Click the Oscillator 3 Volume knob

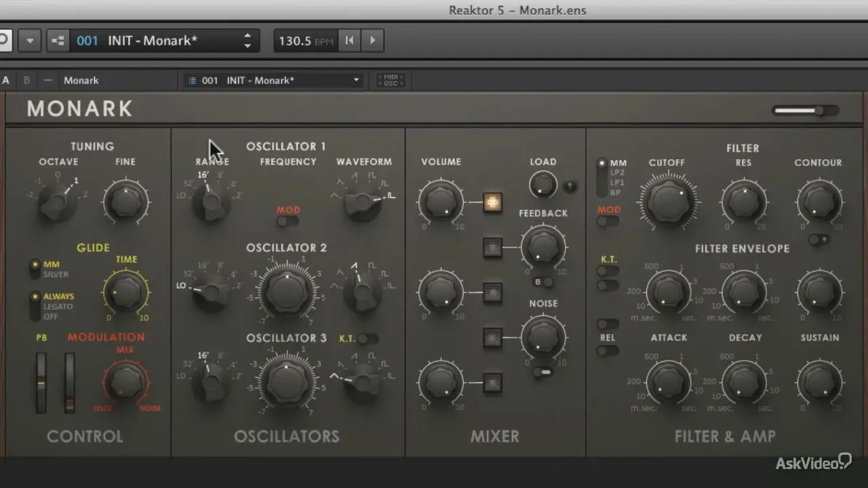pos(441,382)
